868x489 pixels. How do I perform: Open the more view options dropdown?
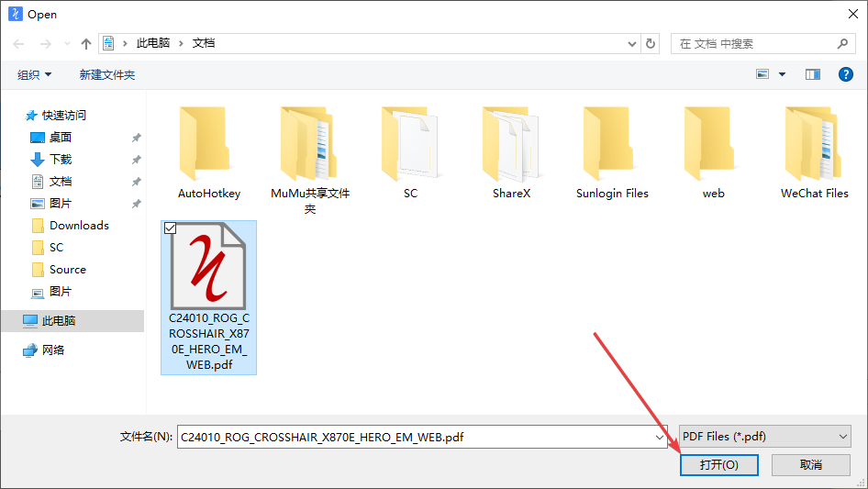[x=782, y=74]
